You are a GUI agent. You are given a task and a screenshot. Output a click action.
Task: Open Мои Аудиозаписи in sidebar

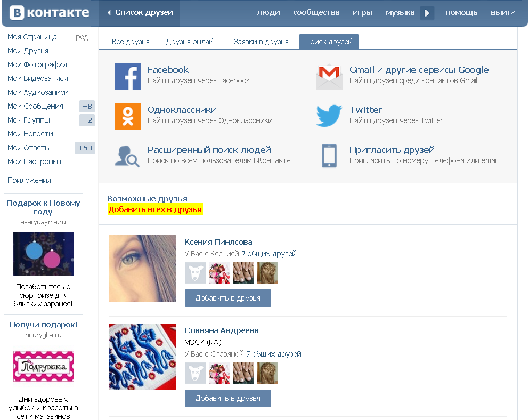coord(38,92)
